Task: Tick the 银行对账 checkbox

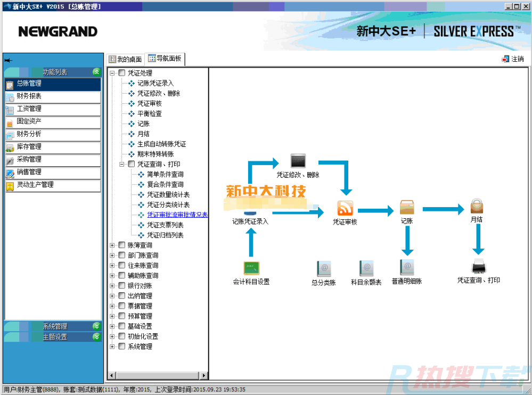Action: coord(122,286)
